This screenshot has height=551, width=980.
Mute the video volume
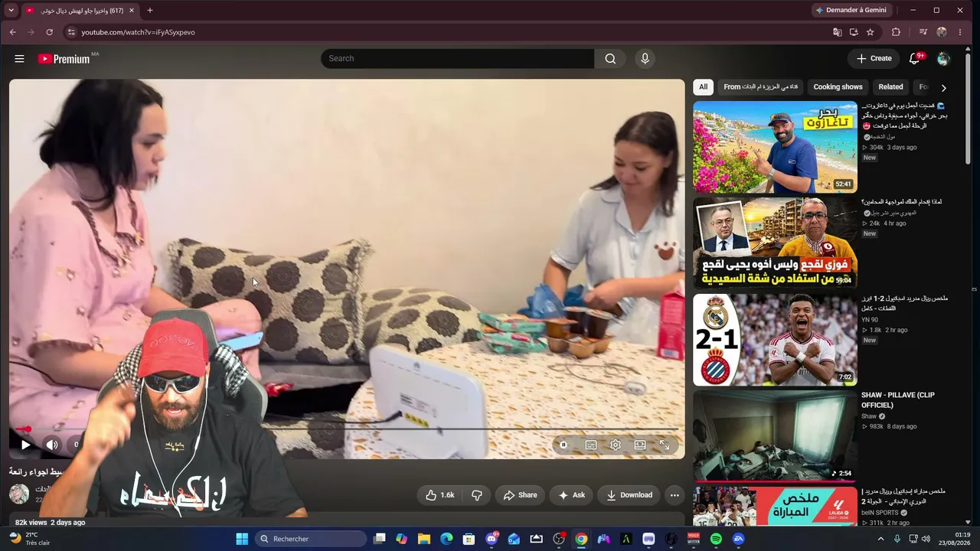[52, 445]
